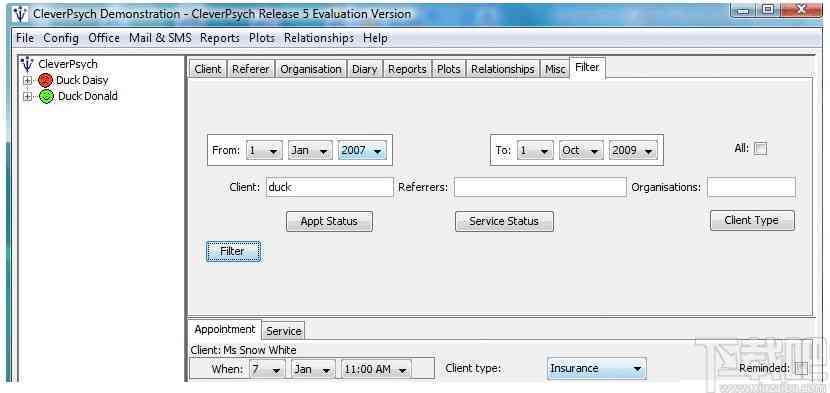
Task: Click the Client text field containing duck
Action: point(330,187)
